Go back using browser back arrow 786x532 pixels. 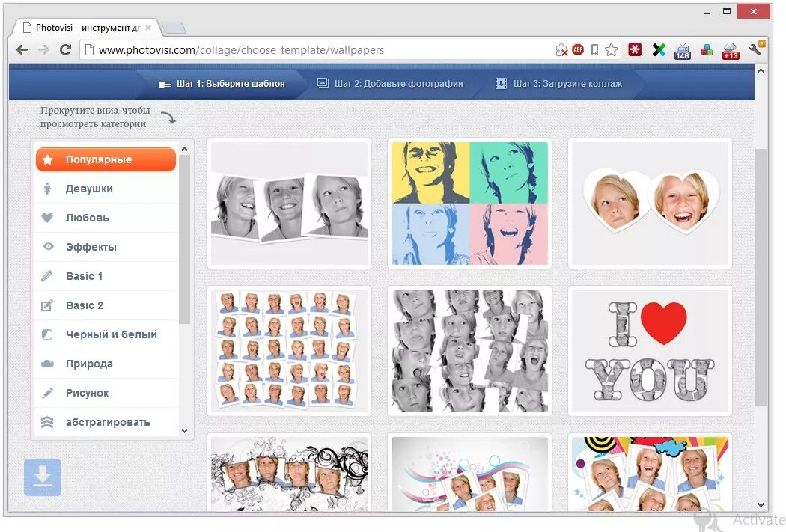point(22,49)
